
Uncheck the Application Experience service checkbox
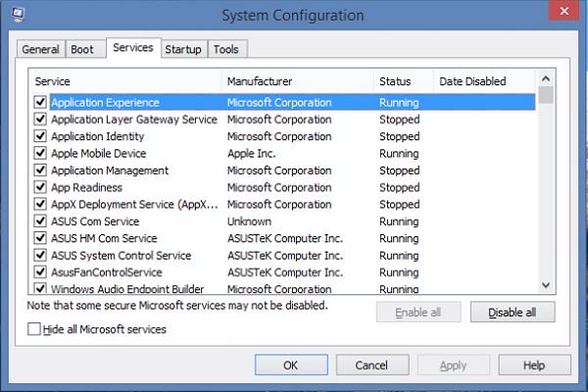[40, 102]
